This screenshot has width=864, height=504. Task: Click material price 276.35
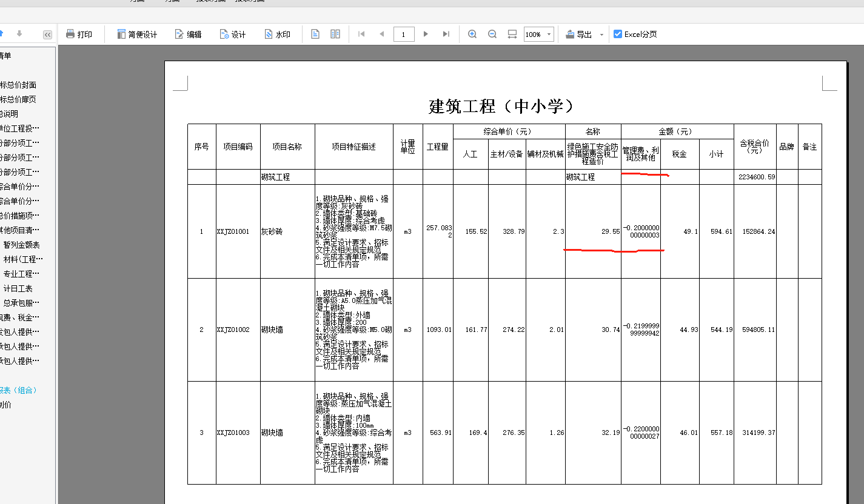[x=513, y=433]
